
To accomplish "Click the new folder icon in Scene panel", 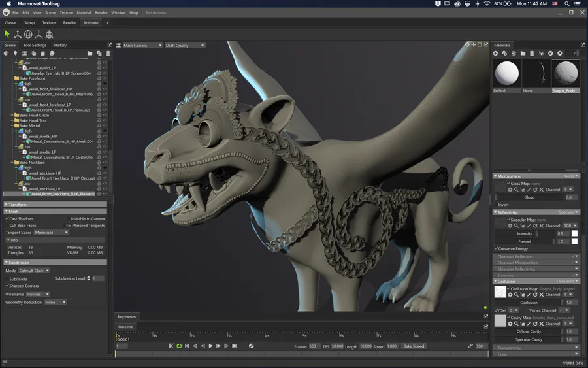I will coord(91,53).
